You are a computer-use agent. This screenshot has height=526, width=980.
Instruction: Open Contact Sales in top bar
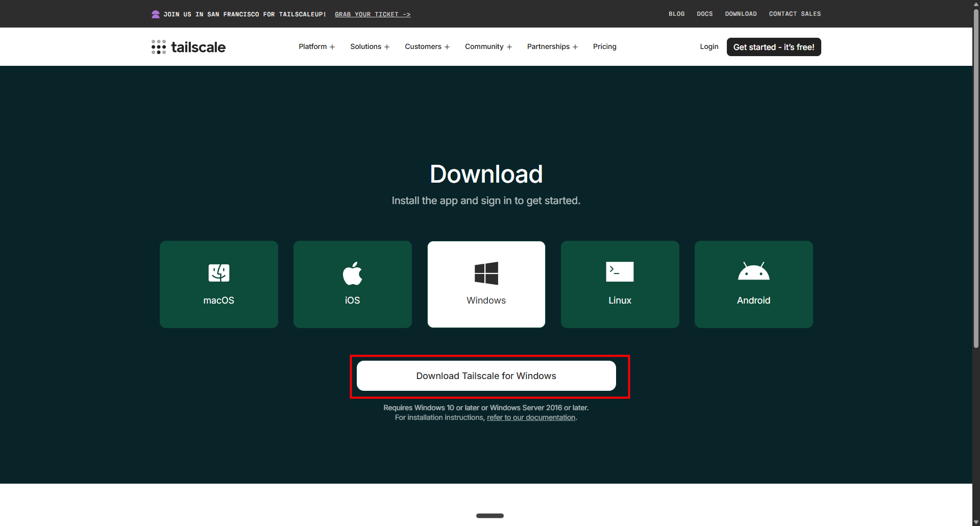click(795, 14)
